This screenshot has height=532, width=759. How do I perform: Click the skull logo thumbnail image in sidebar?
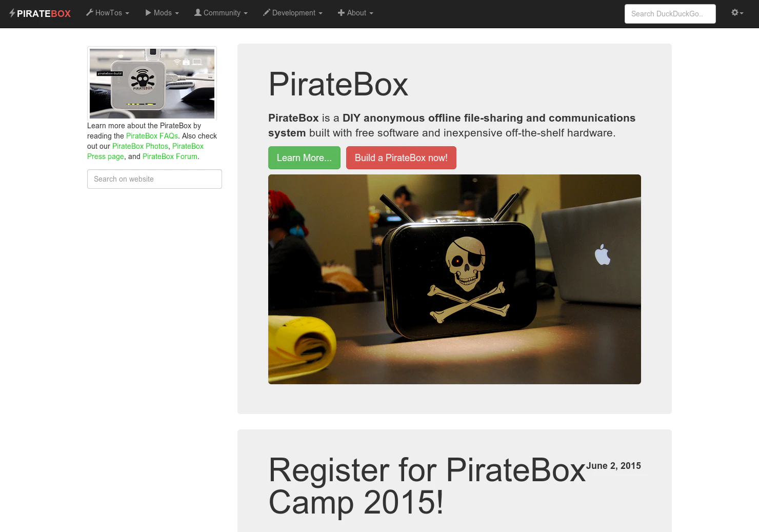(152, 83)
